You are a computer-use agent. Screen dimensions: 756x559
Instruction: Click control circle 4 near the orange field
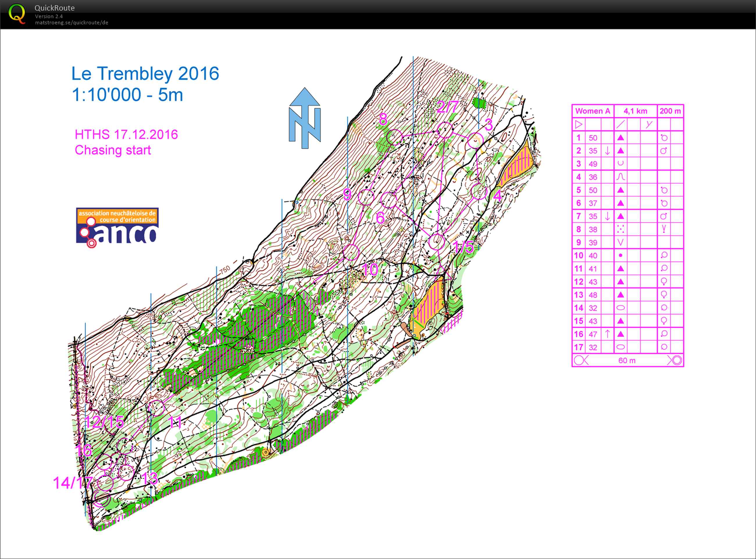point(479,192)
